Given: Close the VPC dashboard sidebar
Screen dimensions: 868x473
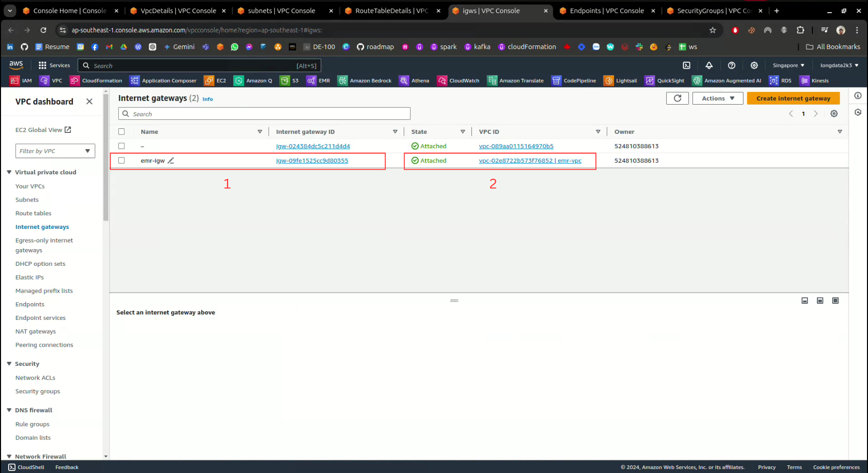Looking at the screenshot, I should (90, 102).
